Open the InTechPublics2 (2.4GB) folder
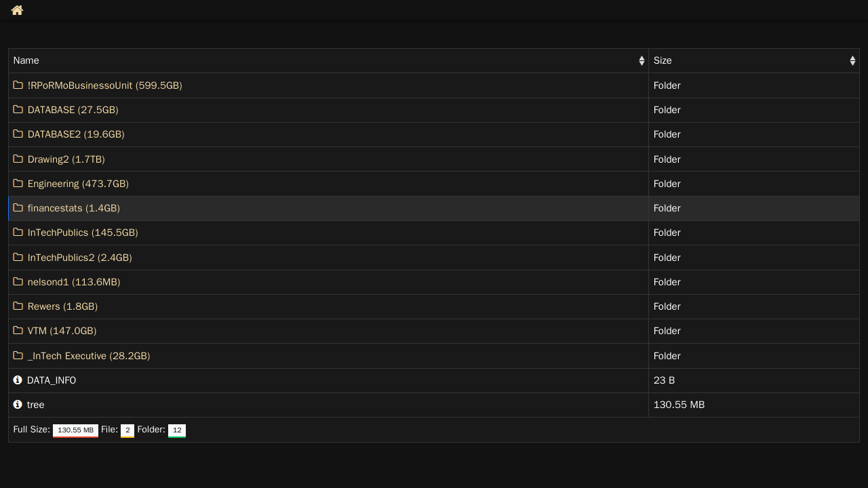Image resolution: width=868 pixels, height=488 pixels. [x=79, y=258]
